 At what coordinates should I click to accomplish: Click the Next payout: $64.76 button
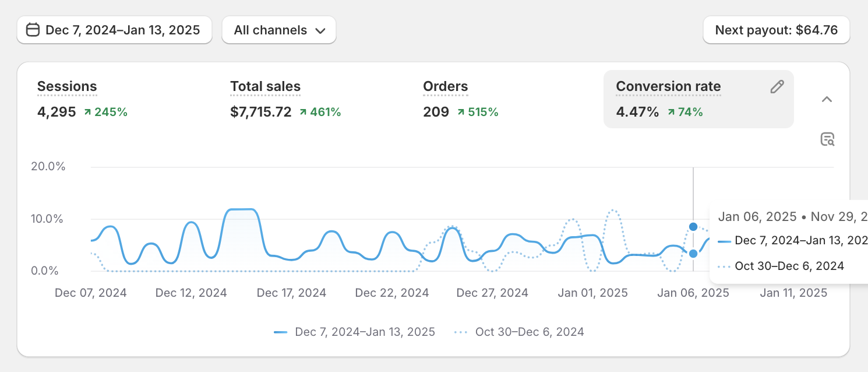(776, 30)
